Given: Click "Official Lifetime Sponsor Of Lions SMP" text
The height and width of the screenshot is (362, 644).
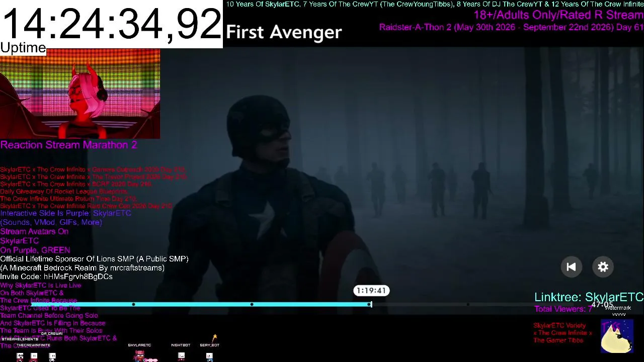Looking at the screenshot, I should point(94,259).
